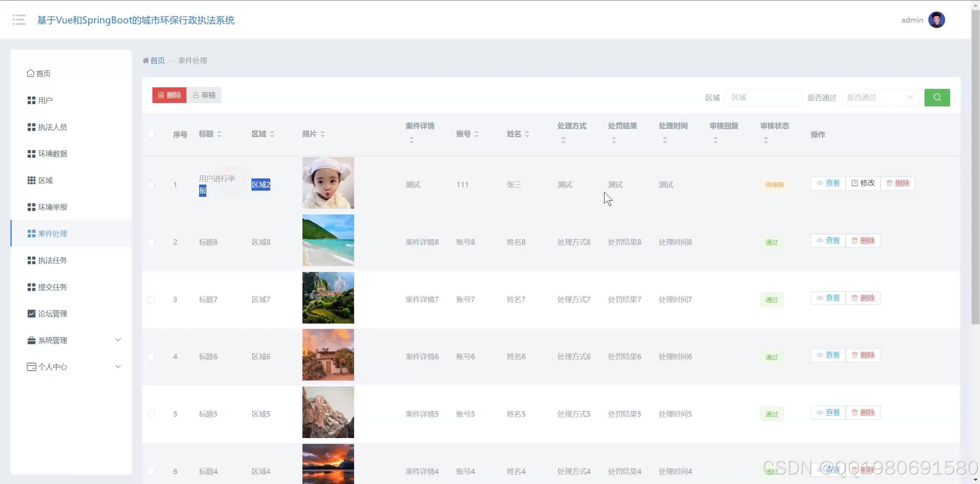Image resolution: width=980 pixels, height=484 pixels.
Task: Delete row 4 标题6 using 删除
Action: coord(863,355)
